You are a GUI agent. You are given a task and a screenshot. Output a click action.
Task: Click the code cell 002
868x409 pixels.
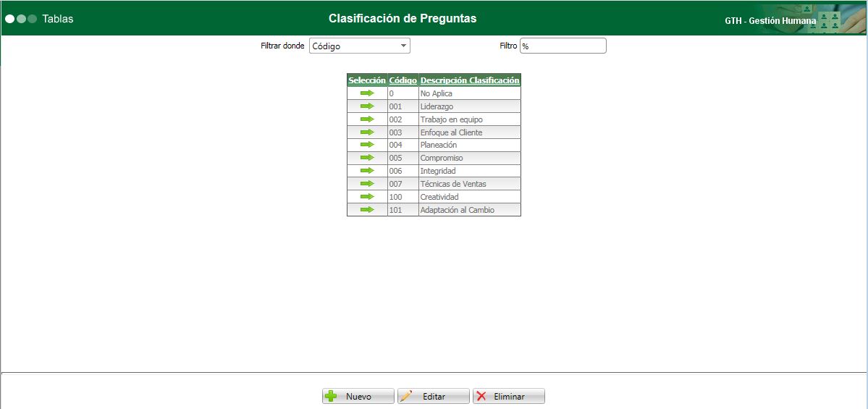pos(403,119)
